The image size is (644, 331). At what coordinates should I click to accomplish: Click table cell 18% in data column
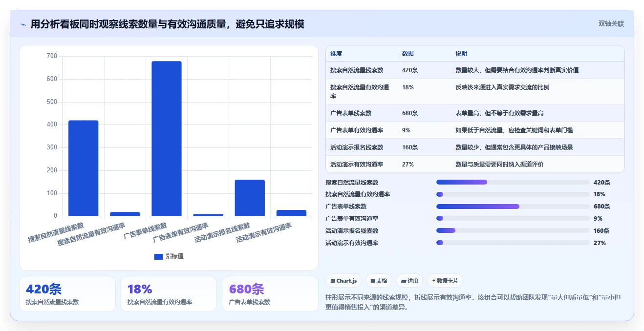408,87
